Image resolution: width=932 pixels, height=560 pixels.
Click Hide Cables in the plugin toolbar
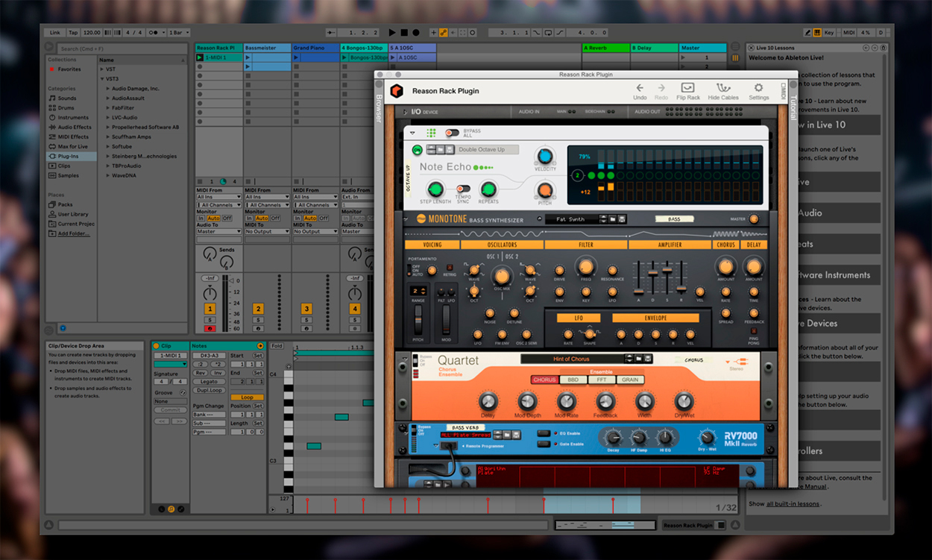point(723,89)
